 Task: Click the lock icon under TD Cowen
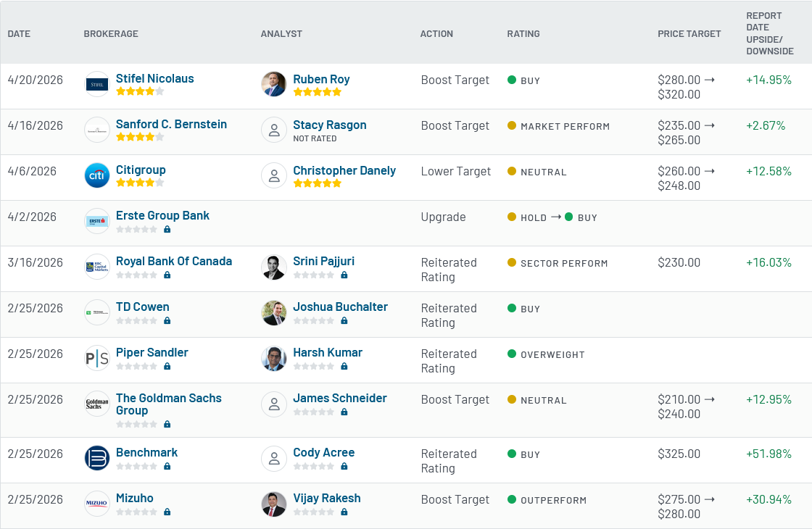coord(167,320)
